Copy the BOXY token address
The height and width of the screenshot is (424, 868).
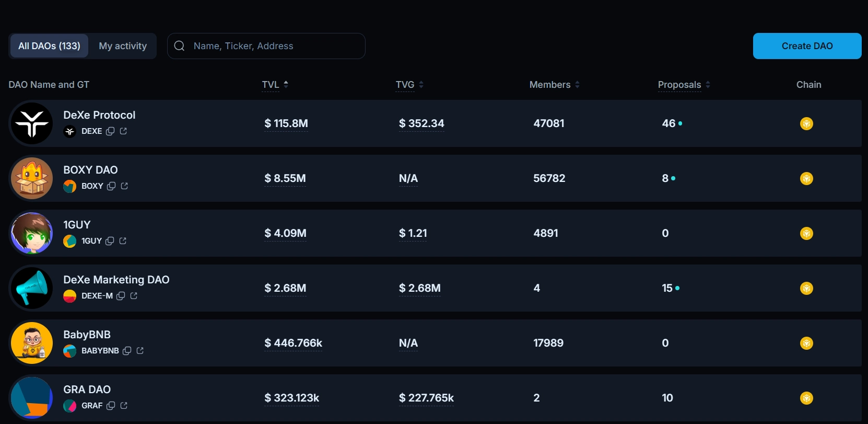point(111,186)
